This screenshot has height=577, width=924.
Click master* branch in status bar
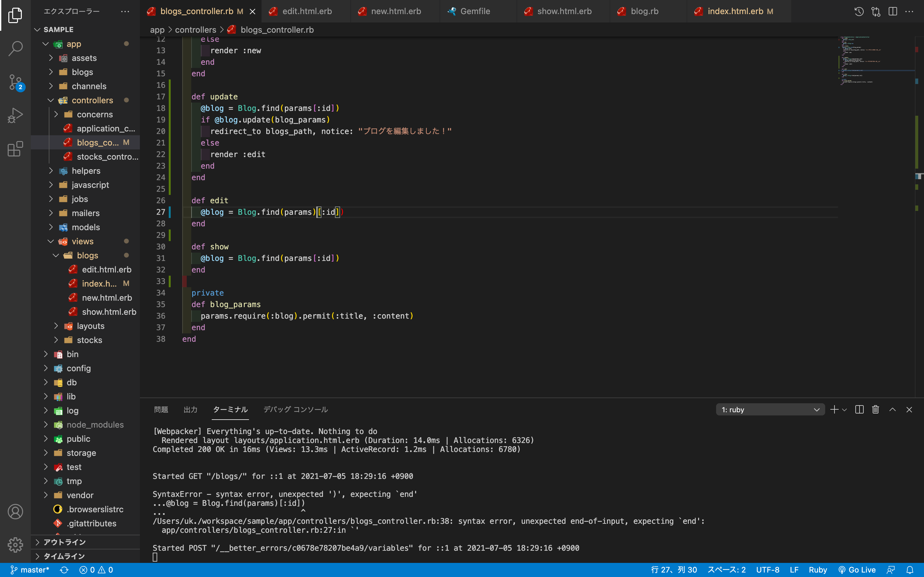tap(30, 570)
